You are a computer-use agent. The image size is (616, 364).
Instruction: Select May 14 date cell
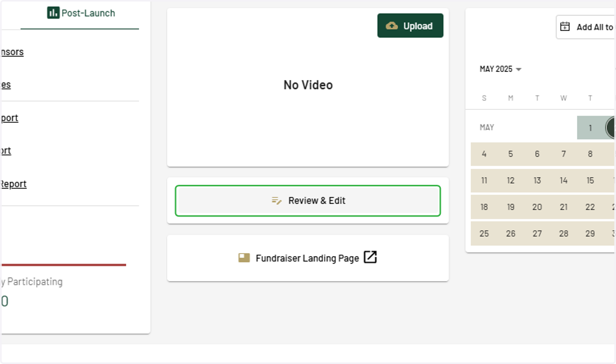[x=564, y=181]
